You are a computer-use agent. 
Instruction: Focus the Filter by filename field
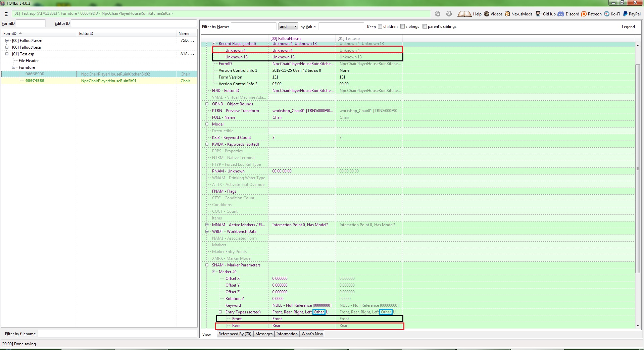point(117,334)
